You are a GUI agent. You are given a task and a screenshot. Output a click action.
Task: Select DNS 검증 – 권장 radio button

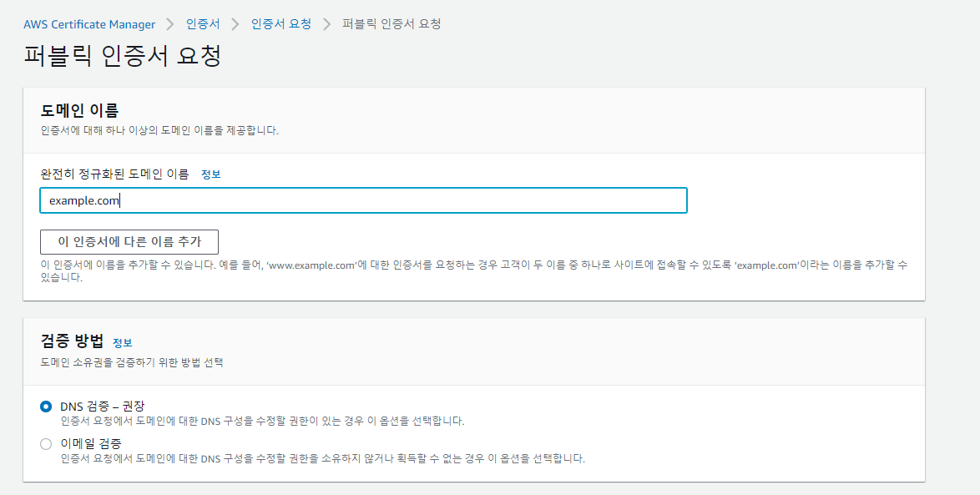(46, 407)
